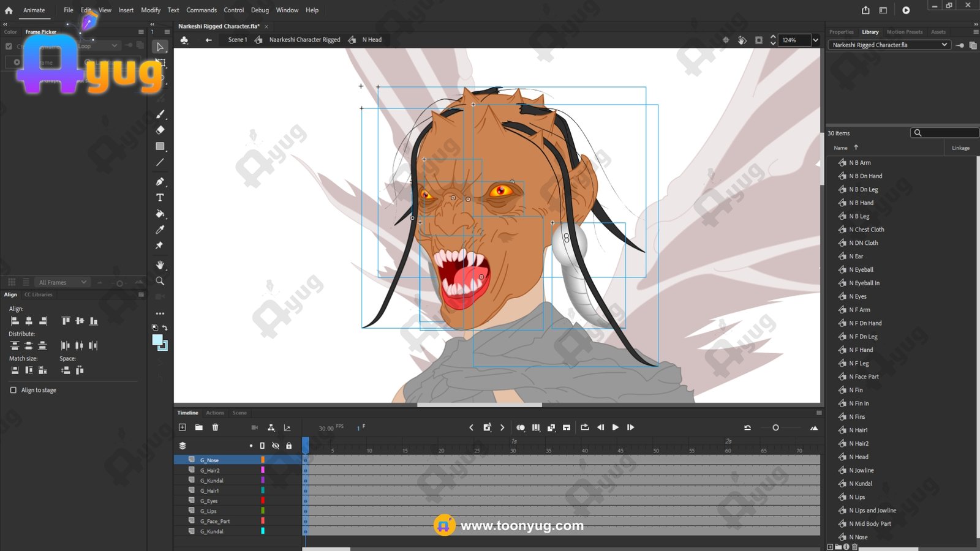Open the workspace switcher icon
980x551 pixels.
point(883,10)
